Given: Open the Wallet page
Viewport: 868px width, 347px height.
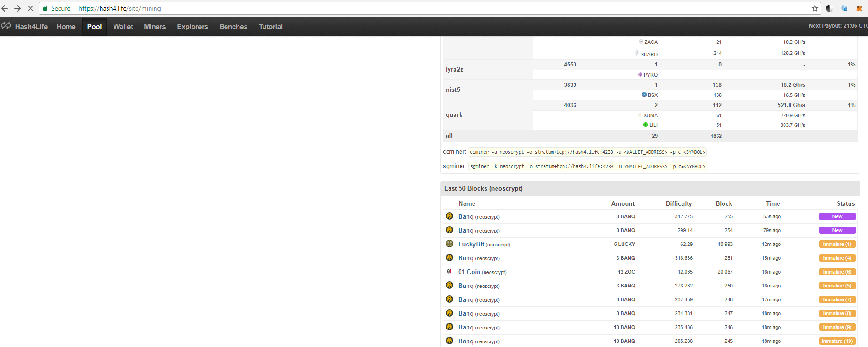Looking at the screenshot, I should pos(123,27).
